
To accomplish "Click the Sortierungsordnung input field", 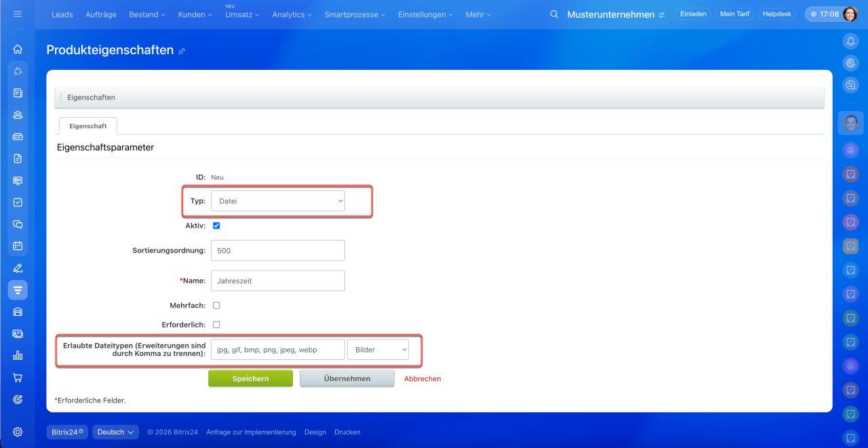I will pyautogui.click(x=278, y=250).
